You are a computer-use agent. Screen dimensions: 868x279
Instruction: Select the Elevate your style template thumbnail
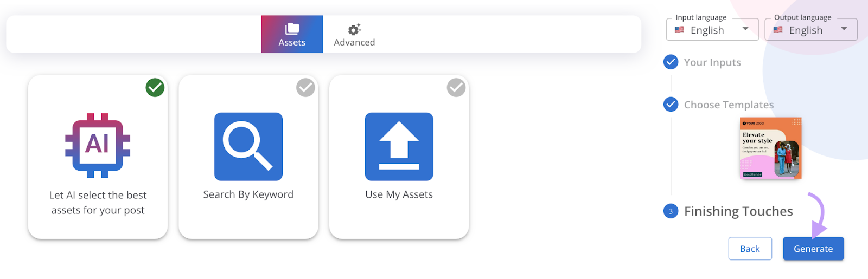pyautogui.click(x=770, y=148)
